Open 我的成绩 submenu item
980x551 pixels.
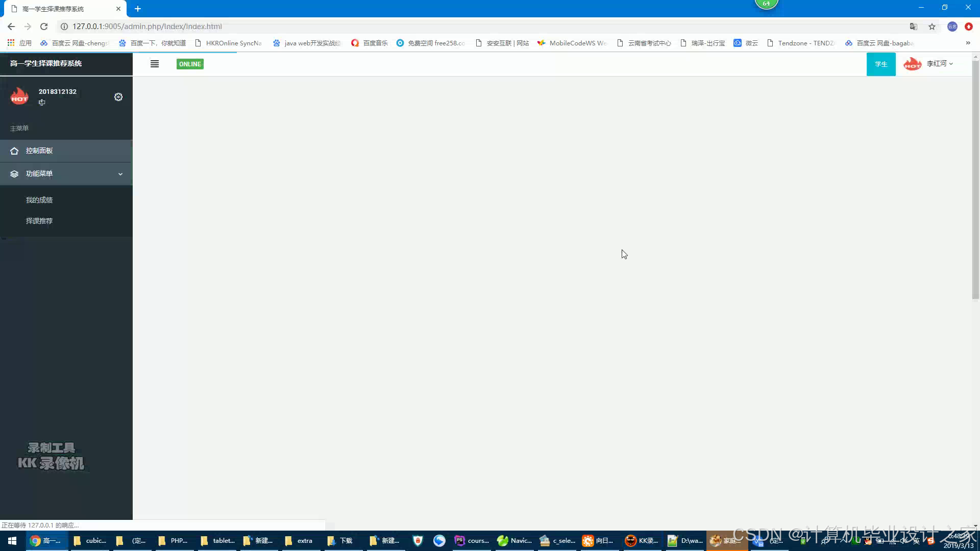click(x=39, y=200)
